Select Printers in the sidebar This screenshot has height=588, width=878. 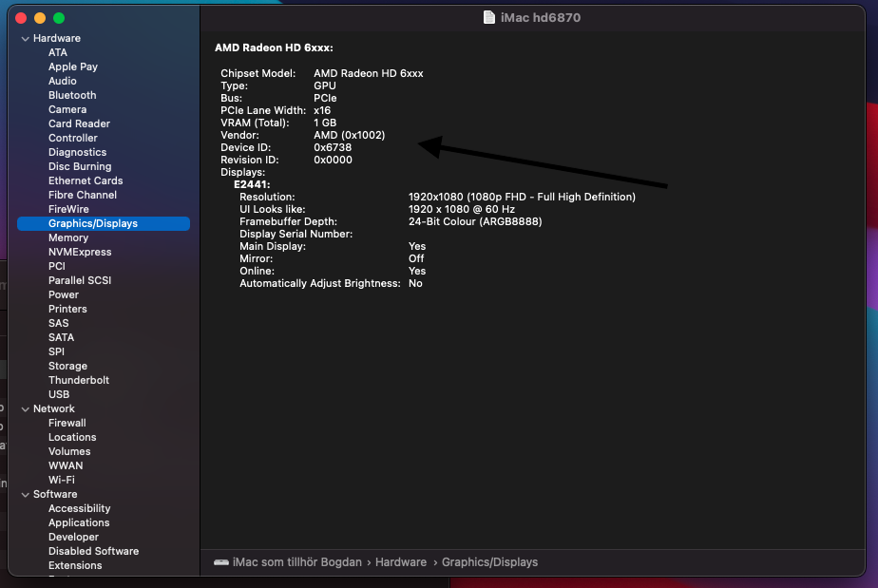click(67, 309)
